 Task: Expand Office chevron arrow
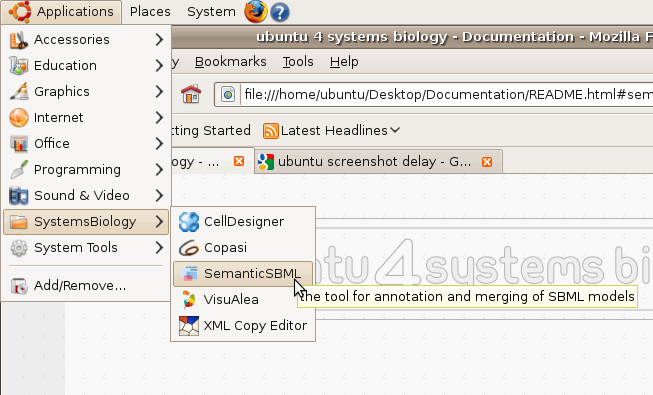159,143
